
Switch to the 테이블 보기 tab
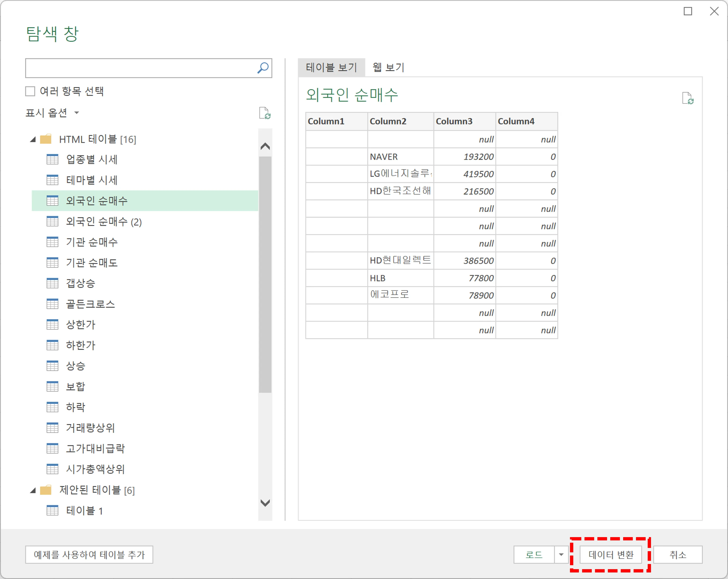[331, 67]
